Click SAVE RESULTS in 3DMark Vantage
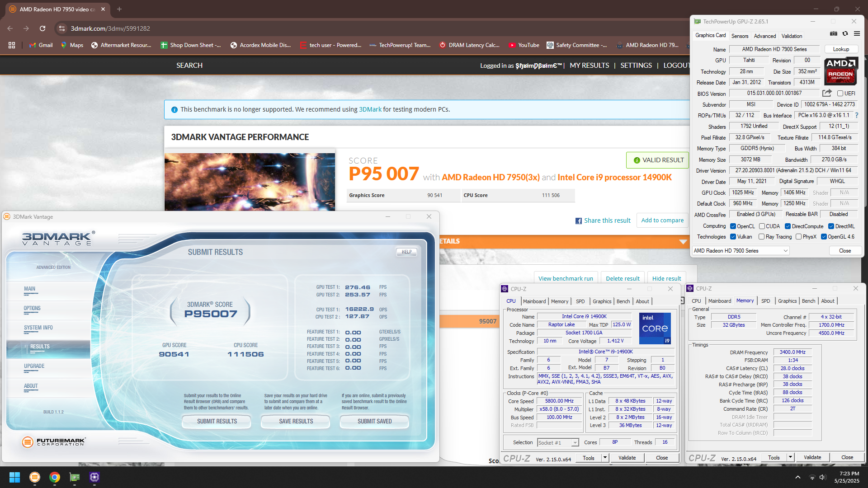 pos(296,421)
